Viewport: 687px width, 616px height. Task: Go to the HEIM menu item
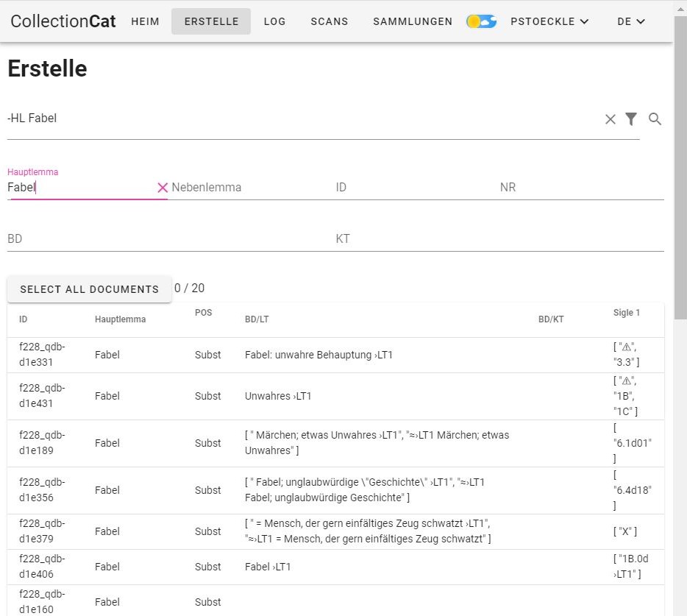click(x=145, y=21)
